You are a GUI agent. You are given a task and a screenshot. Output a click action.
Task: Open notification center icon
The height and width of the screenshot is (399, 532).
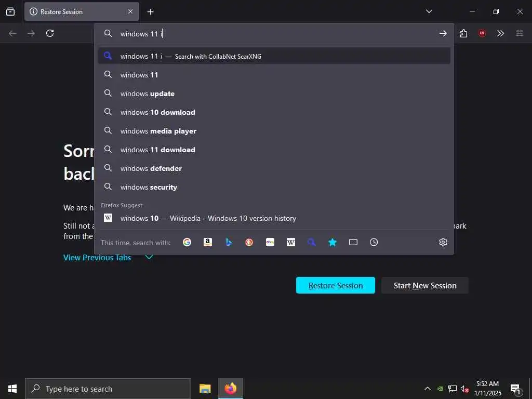click(x=516, y=389)
